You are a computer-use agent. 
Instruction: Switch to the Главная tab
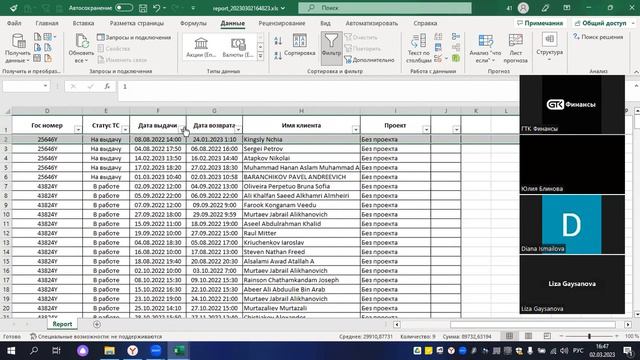coord(47,23)
